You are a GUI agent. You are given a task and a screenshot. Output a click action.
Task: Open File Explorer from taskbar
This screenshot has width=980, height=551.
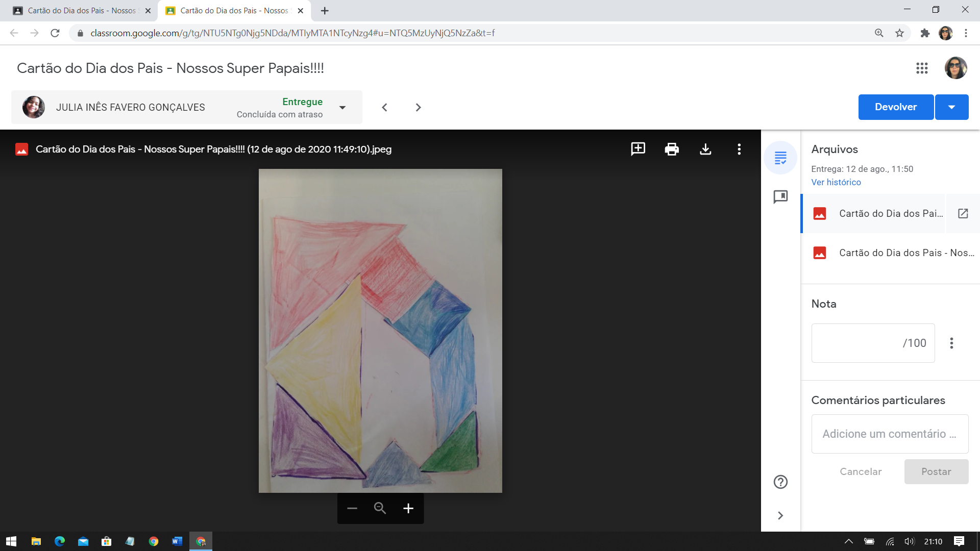(36, 541)
